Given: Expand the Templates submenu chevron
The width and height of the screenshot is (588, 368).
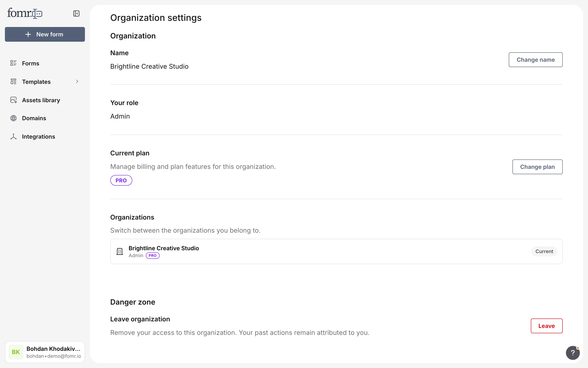Looking at the screenshot, I should pyautogui.click(x=77, y=82).
